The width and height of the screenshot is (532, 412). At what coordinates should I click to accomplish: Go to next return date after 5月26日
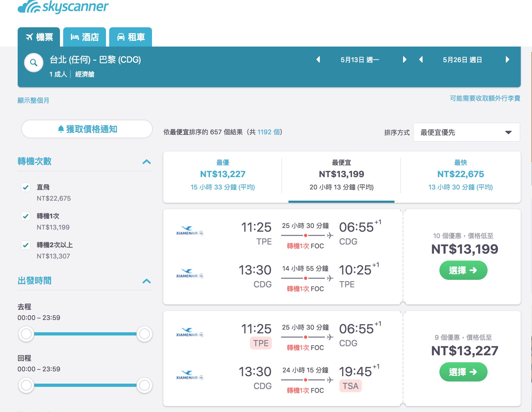pos(507,59)
